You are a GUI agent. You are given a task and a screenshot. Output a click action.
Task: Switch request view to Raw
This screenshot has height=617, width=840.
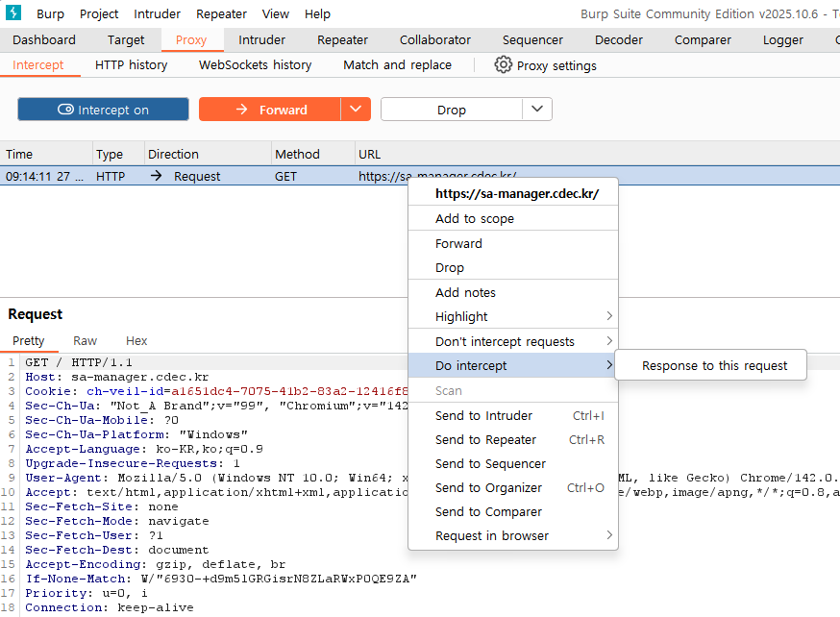pyautogui.click(x=86, y=340)
